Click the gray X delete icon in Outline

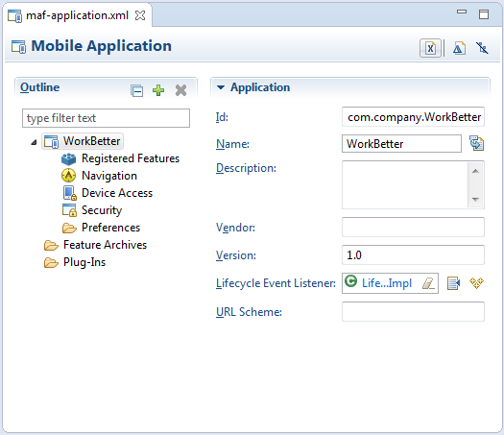(x=181, y=90)
